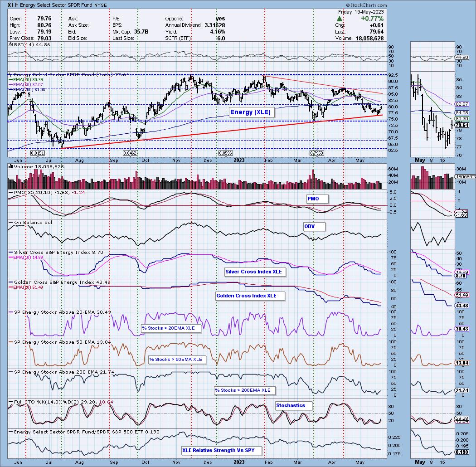476x467 pixels.
Task: Click the 0.7953 label below the price chart
Action: pos(316,153)
